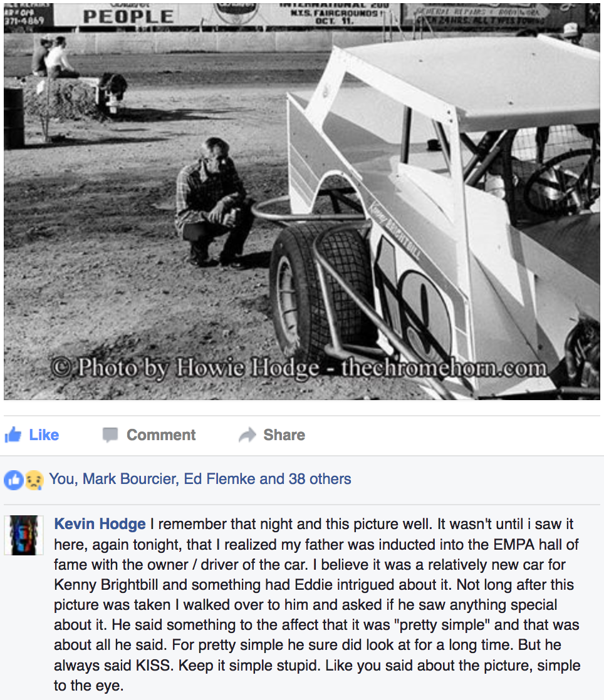
Task: Click the crouching man in the photo
Action: [x=214, y=203]
